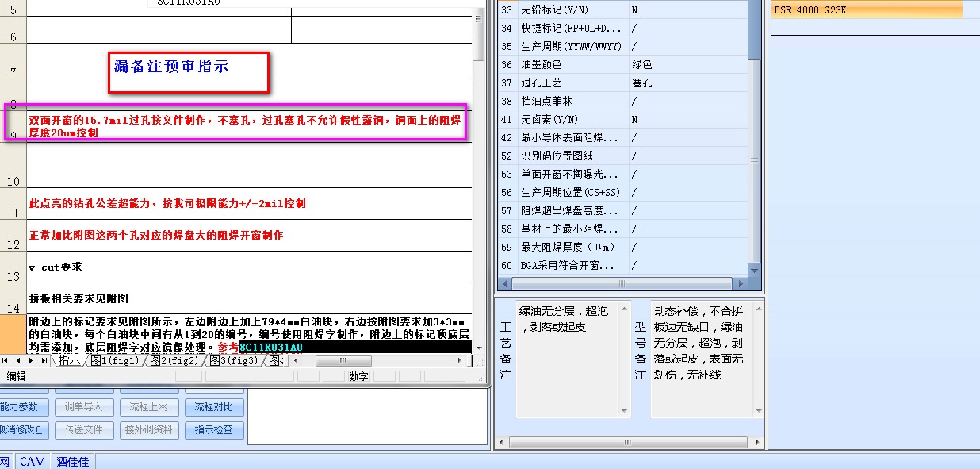This screenshot has height=469, width=980.
Task: Click cell starting '此点亮的钻孔公差超能力'
Action: pyautogui.click(x=249, y=204)
